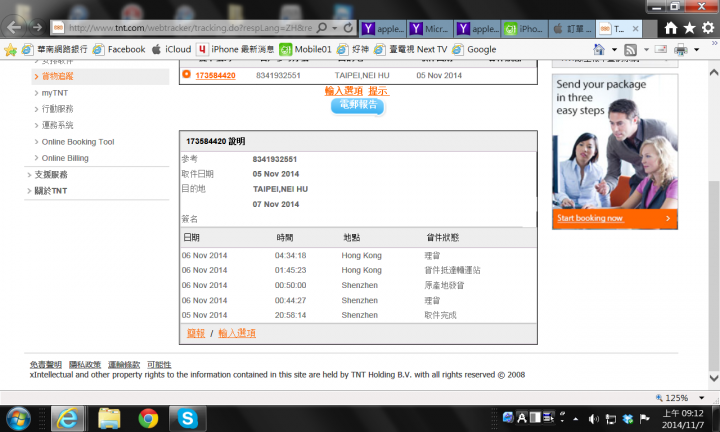Expand favorites bar overflow chevron
This screenshot has height=432, width=720.
pyautogui.click(x=714, y=43)
